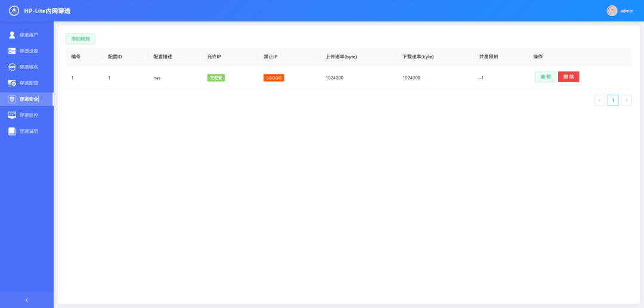This screenshot has width=644, height=308.
Task: Click the green 无配置 tag
Action: tap(216, 78)
